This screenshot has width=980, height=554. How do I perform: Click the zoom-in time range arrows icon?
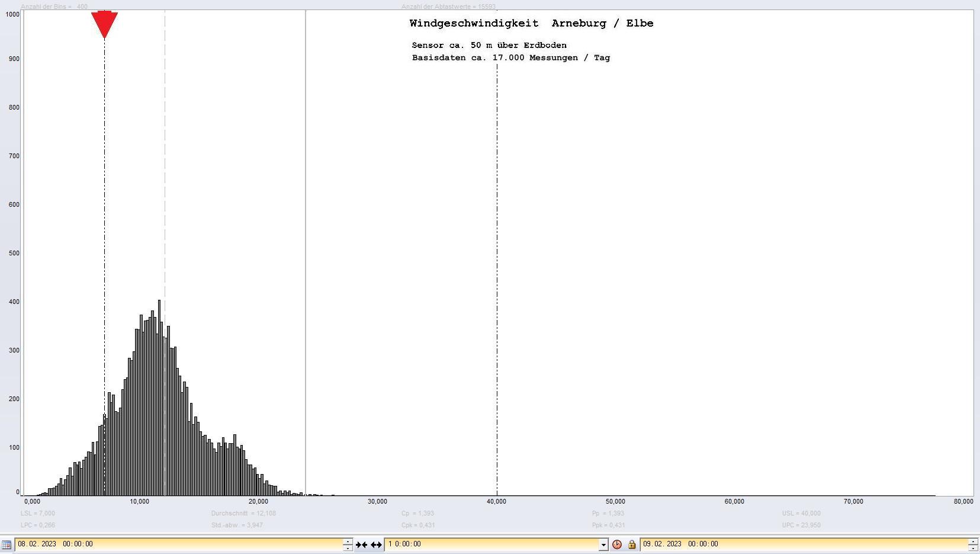tap(361, 545)
